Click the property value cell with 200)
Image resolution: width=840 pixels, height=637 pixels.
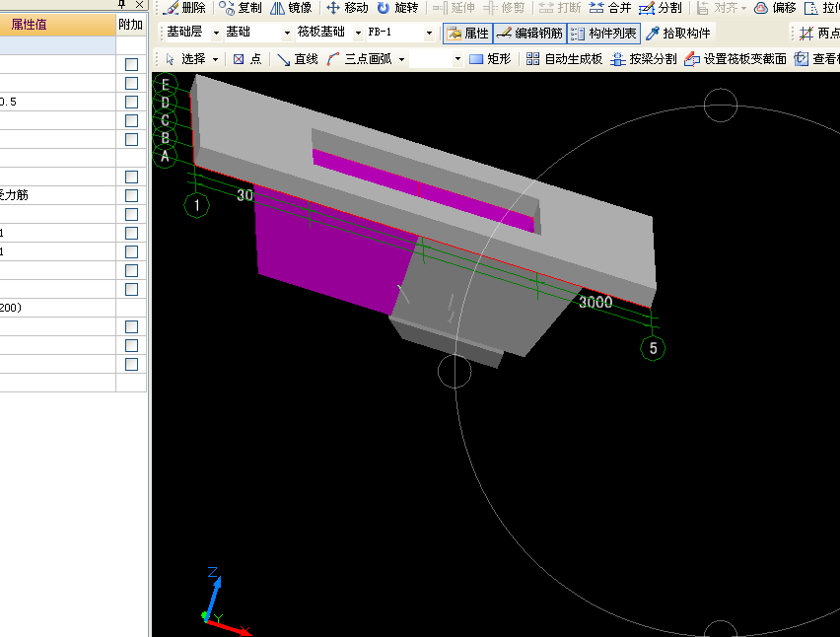58,308
